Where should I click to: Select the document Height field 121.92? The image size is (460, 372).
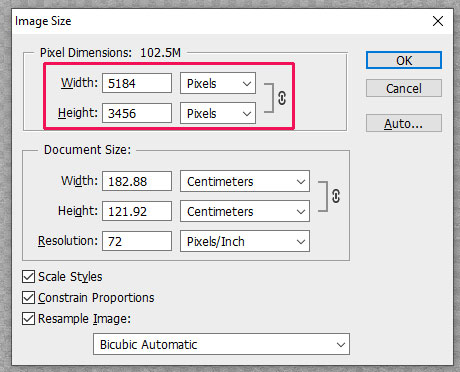[137, 211]
